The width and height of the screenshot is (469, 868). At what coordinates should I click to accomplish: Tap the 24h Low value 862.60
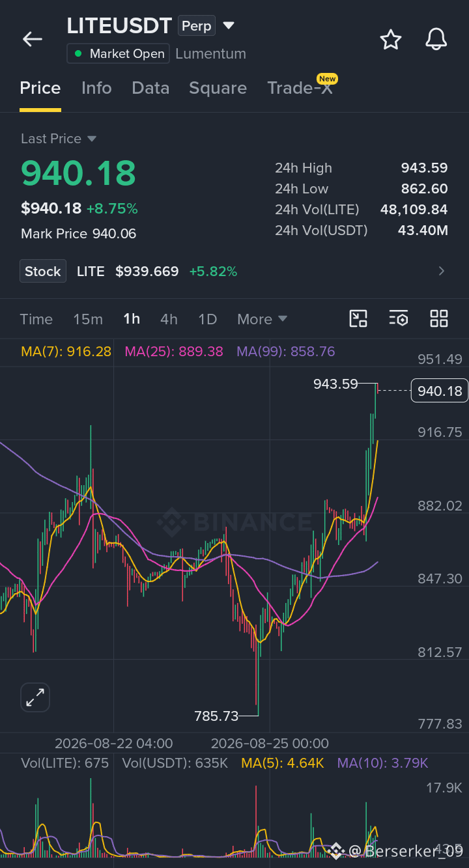[x=424, y=189]
